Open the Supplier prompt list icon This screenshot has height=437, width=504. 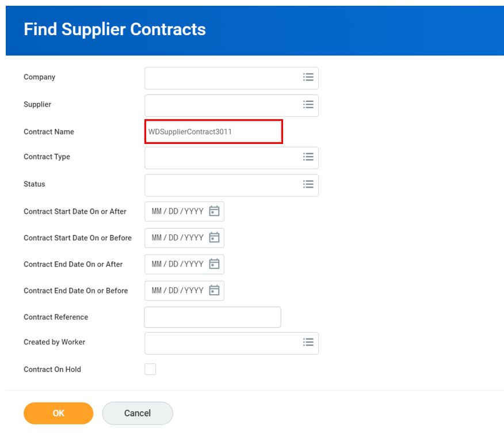(308, 105)
